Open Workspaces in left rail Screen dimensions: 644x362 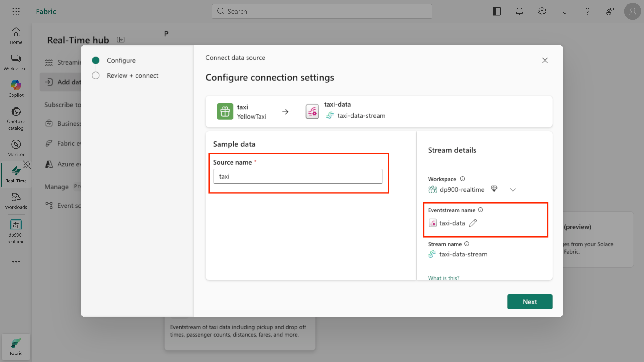[16, 62]
